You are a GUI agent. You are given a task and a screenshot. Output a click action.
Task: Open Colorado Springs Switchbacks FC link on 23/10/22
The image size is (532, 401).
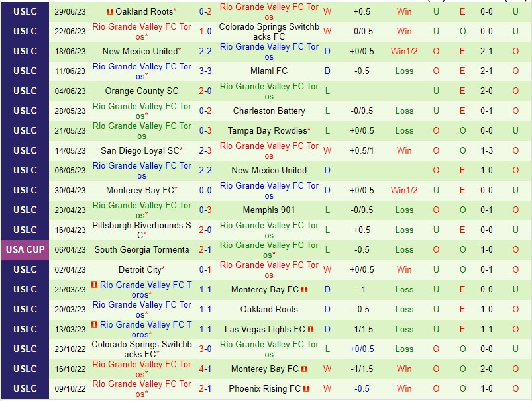(142, 349)
